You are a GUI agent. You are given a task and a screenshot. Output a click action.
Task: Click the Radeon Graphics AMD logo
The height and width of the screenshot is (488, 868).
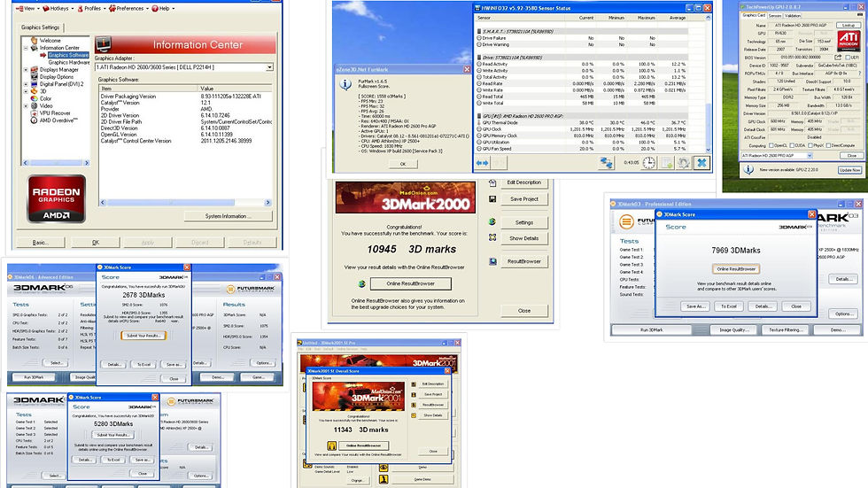pos(57,199)
